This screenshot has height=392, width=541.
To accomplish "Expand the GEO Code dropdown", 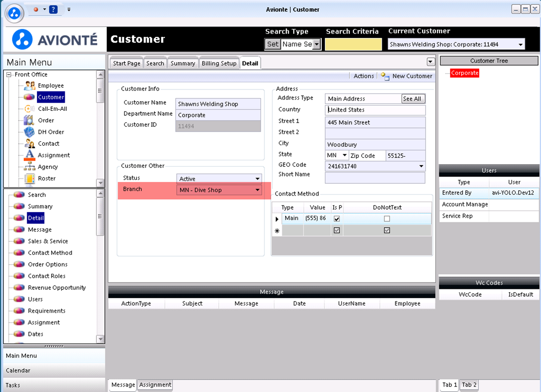I will pyautogui.click(x=421, y=166).
